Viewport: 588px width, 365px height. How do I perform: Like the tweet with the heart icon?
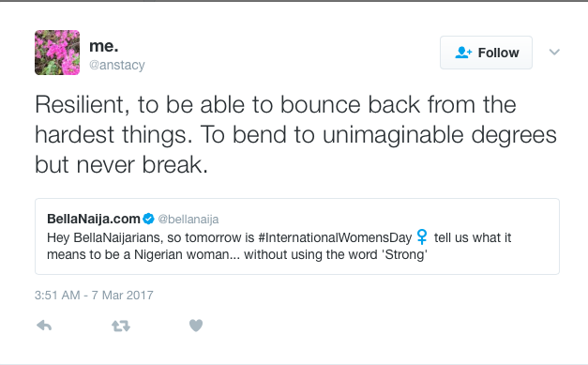point(196,326)
